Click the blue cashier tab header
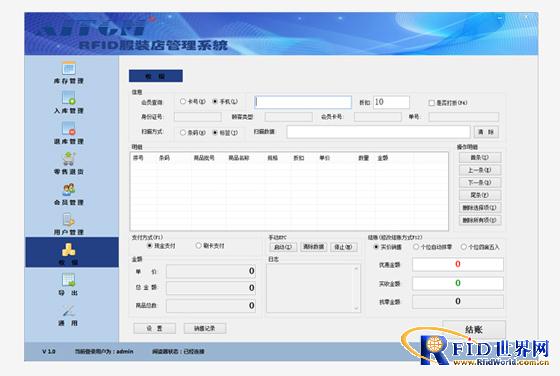 pyautogui.click(x=156, y=76)
